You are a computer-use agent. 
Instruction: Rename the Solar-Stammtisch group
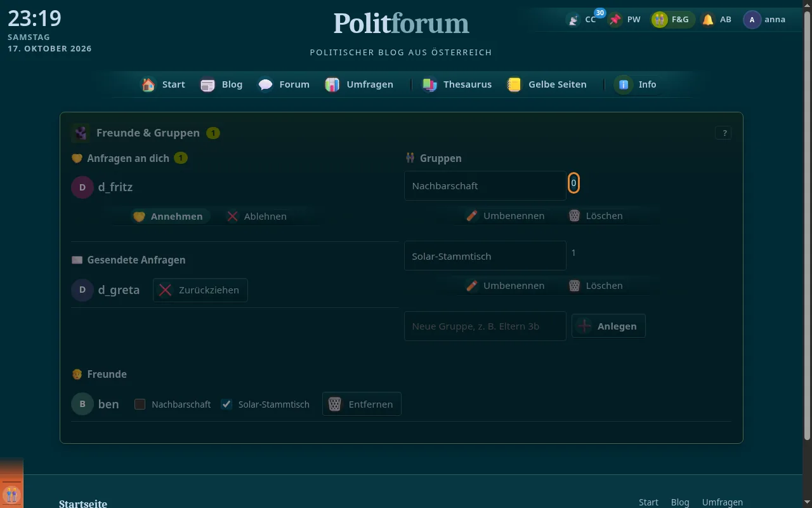coord(506,286)
